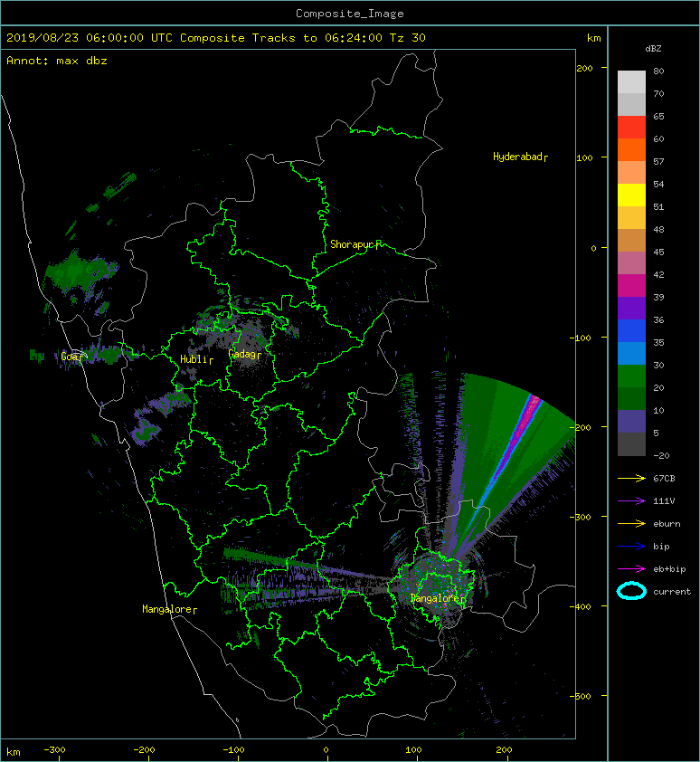This screenshot has width=700, height=762.
Task: Click the dBZ color scale heading
Action: pyautogui.click(x=653, y=49)
